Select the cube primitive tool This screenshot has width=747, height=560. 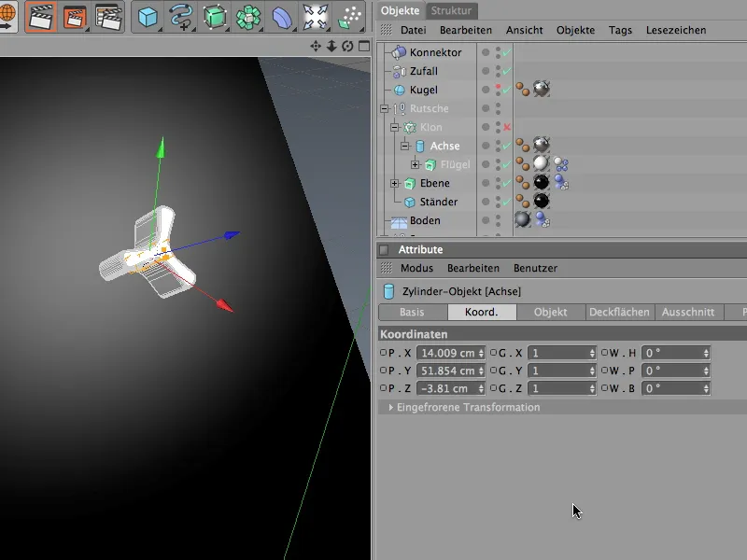click(148, 17)
